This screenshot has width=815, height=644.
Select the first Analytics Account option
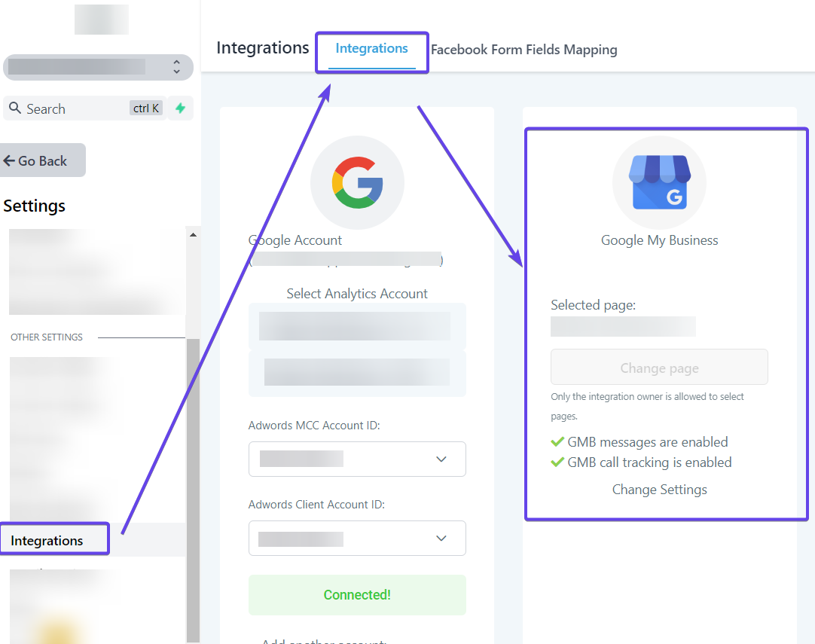[x=357, y=326]
